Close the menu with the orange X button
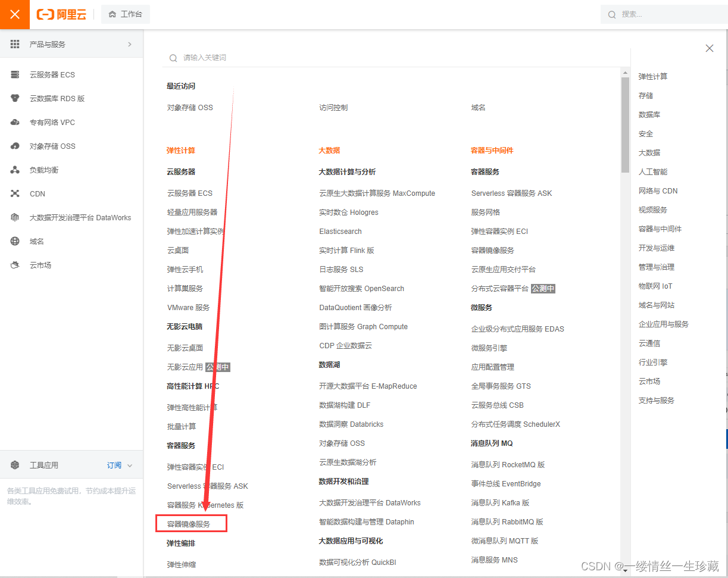728x578 pixels. coord(15,14)
